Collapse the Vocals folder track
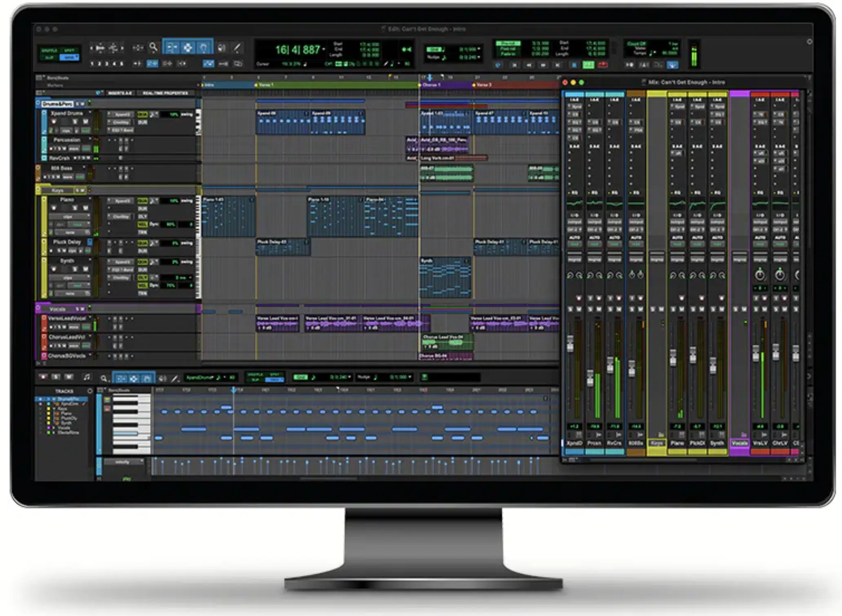 (38, 308)
